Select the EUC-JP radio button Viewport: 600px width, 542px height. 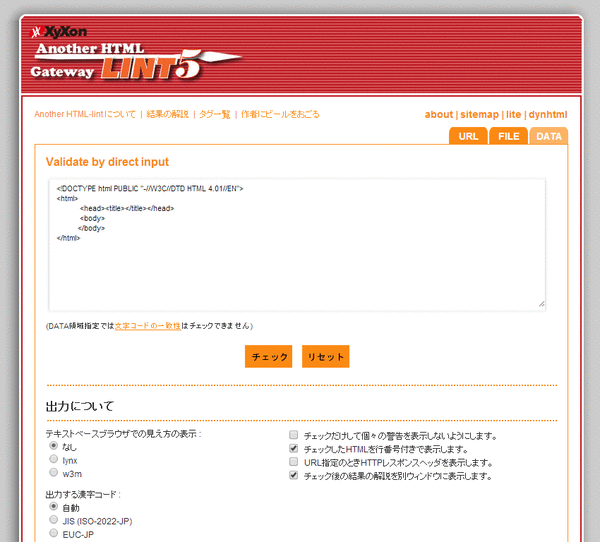(54, 533)
